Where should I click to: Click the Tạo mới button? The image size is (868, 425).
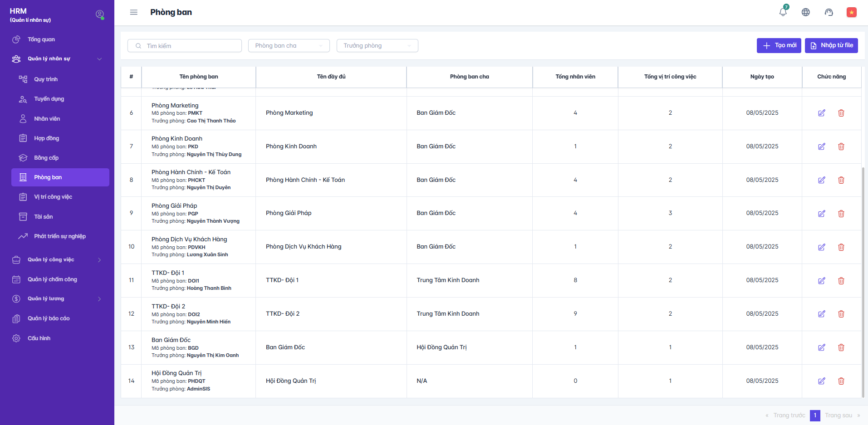click(779, 45)
